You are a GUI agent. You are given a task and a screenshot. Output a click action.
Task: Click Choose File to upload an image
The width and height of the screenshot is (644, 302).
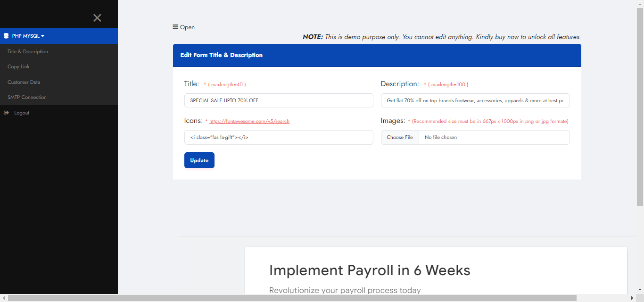(400, 137)
